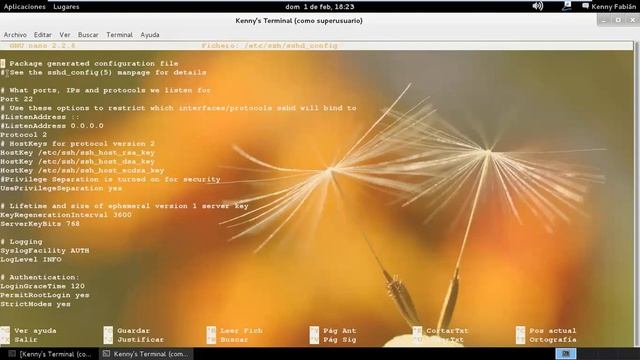This screenshot has height=360, width=640.
Task: Open the Terminal menu
Action: [120, 35]
